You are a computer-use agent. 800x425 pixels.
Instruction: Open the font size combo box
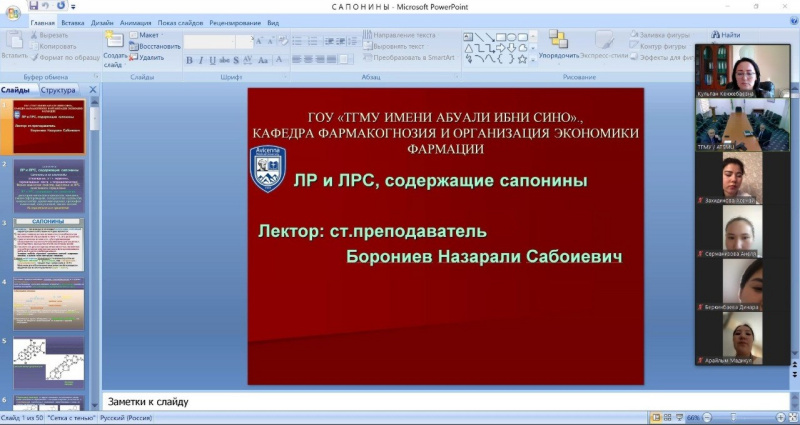coord(244,41)
